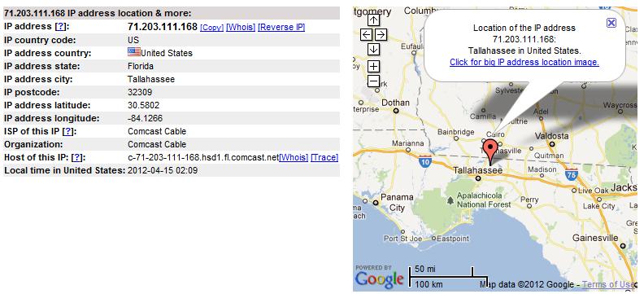Zoom in the map with plus button

(373, 66)
